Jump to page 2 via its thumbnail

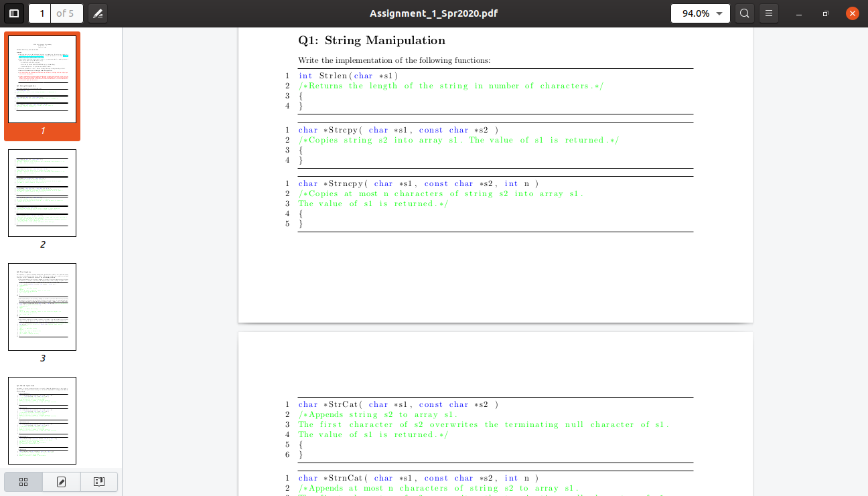click(42, 193)
